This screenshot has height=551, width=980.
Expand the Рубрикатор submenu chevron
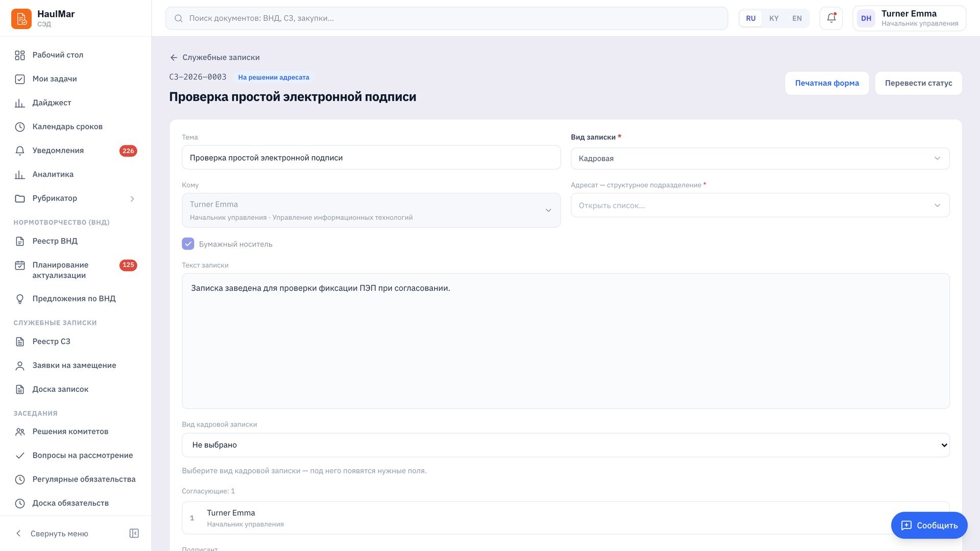coord(132,199)
